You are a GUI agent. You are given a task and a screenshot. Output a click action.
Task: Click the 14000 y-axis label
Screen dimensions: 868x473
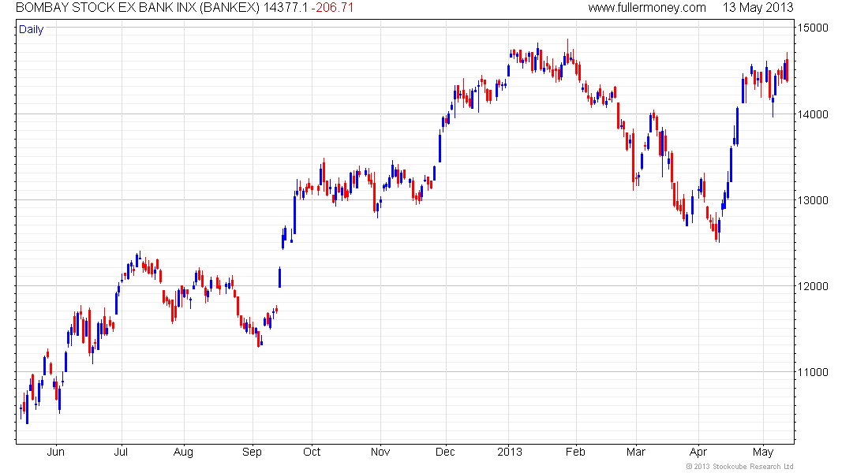click(x=813, y=114)
